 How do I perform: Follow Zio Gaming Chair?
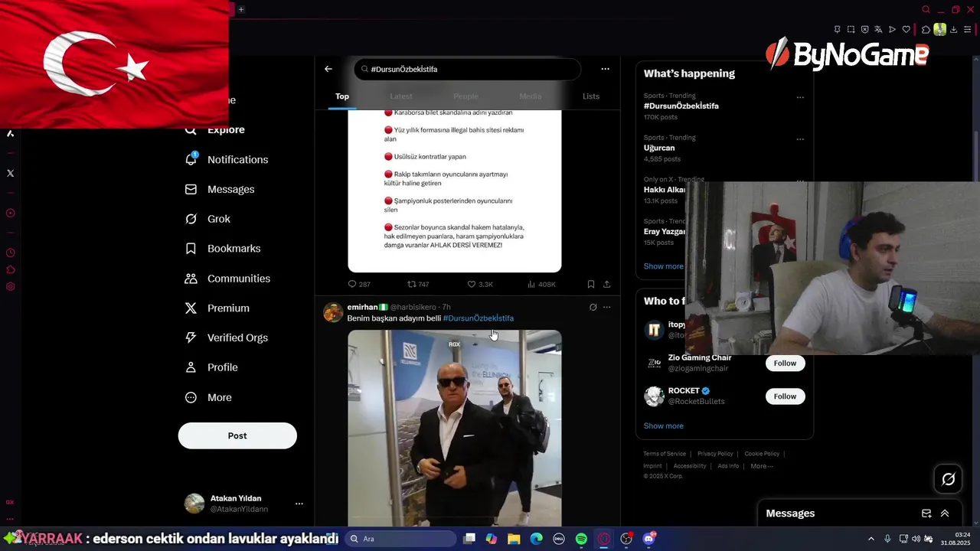pyautogui.click(x=785, y=364)
